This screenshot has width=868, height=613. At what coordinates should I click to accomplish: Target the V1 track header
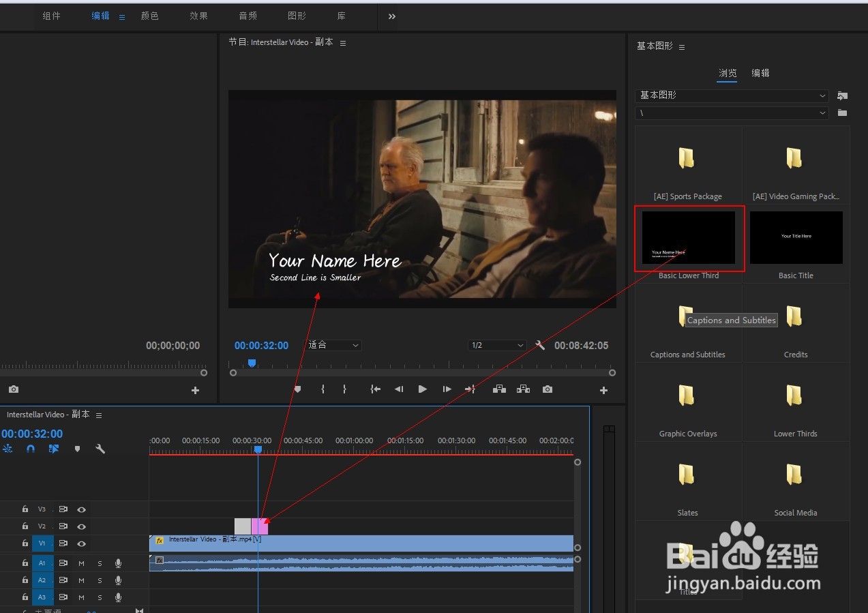tap(42, 543)
